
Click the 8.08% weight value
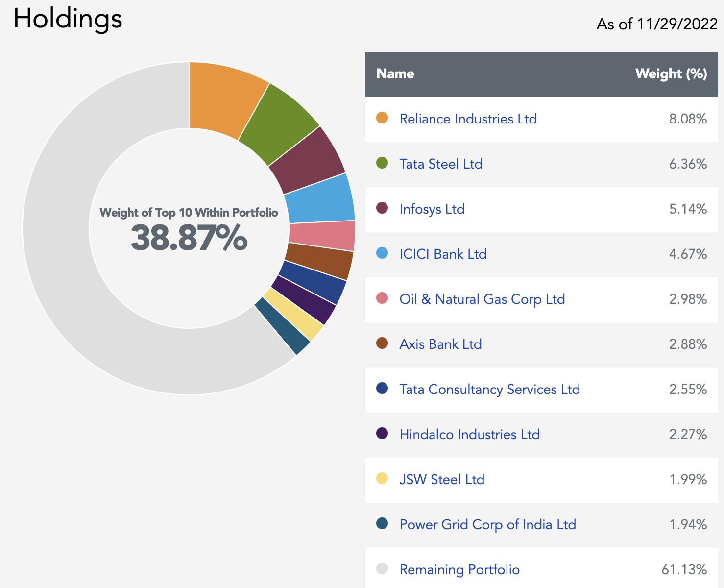[x=688, y=119]
